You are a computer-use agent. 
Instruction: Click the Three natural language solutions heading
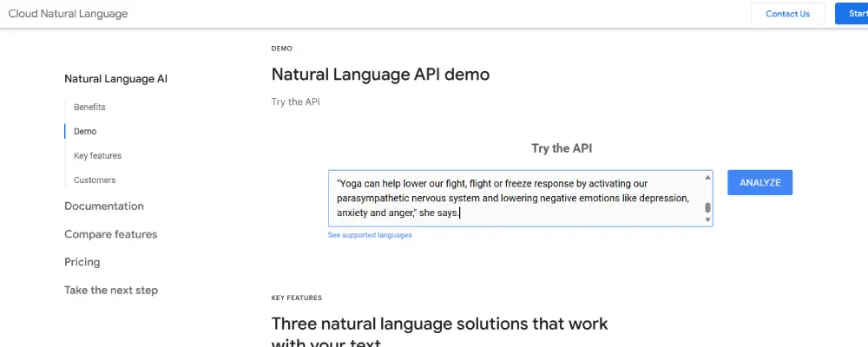pyautogui.click(x=439, y=324)
